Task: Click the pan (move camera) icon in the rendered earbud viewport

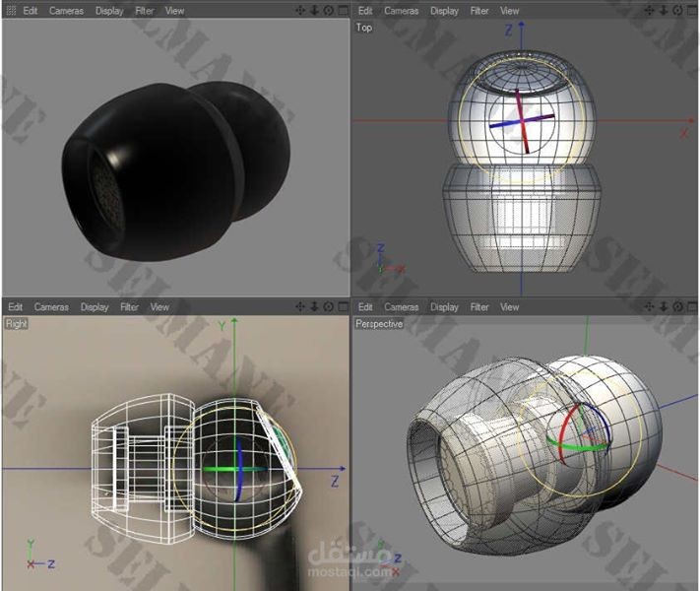Action: pyautogui.click(x=300, y=10)
